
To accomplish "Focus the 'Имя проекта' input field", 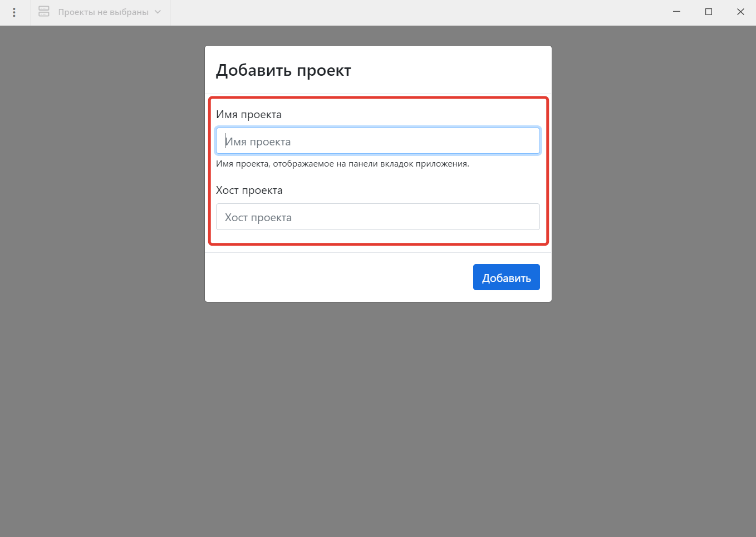I will tap(378, 141).
